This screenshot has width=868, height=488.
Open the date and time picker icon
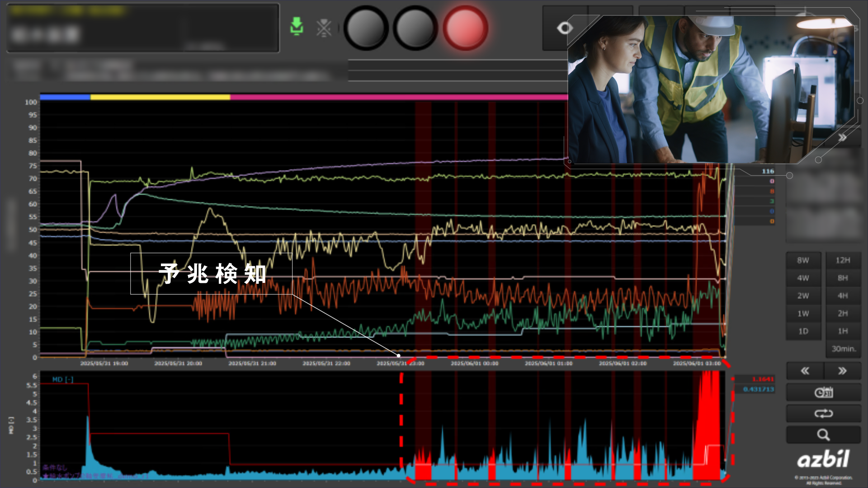coord(823,392)
